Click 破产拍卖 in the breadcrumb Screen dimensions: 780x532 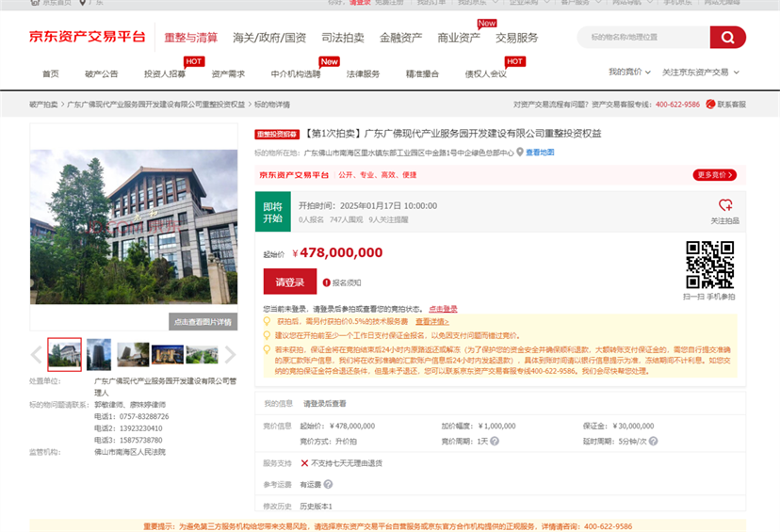pyautogui.click(x=43, y=105)
